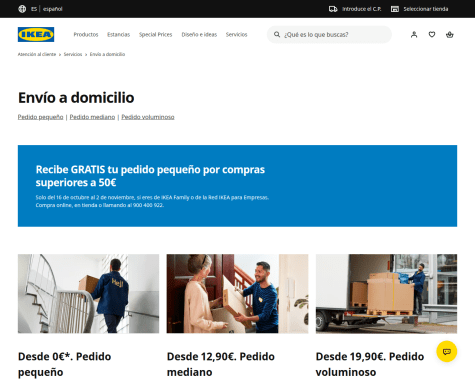Click the IKEA logo
The image size is (475, 380).
pyautogui.click(x=36, y=34)
